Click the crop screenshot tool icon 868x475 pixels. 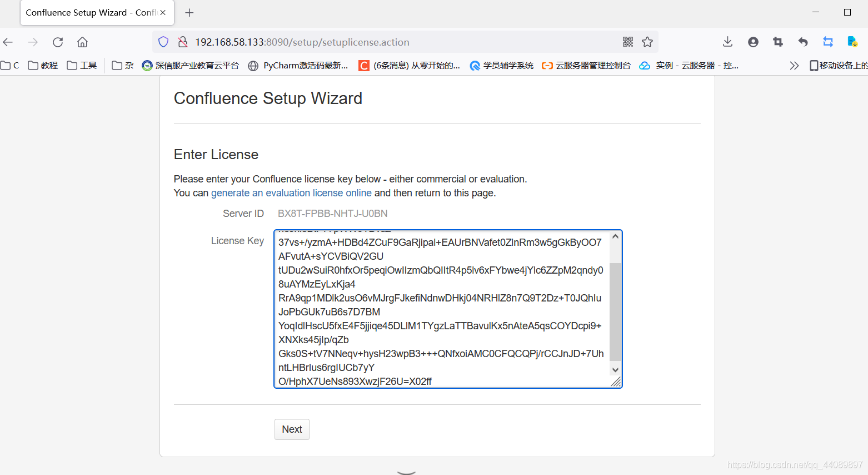tap(778, 42)
